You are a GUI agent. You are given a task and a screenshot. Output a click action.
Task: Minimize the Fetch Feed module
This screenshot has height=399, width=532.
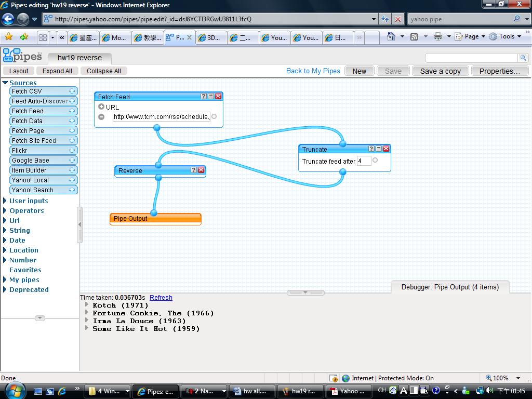tap(211, 96)
